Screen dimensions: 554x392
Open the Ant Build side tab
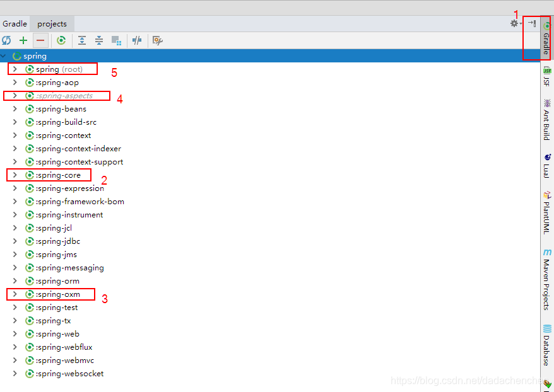coord(547,120)
